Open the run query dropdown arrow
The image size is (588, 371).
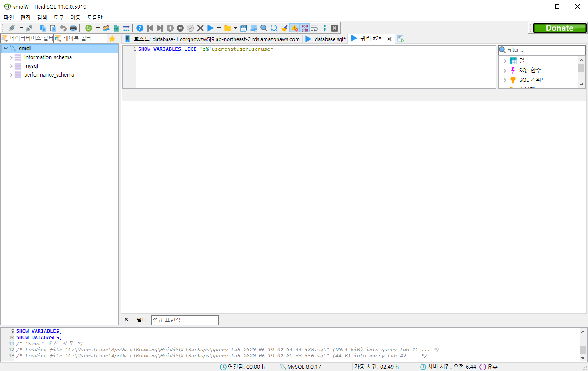pos(219,28)
